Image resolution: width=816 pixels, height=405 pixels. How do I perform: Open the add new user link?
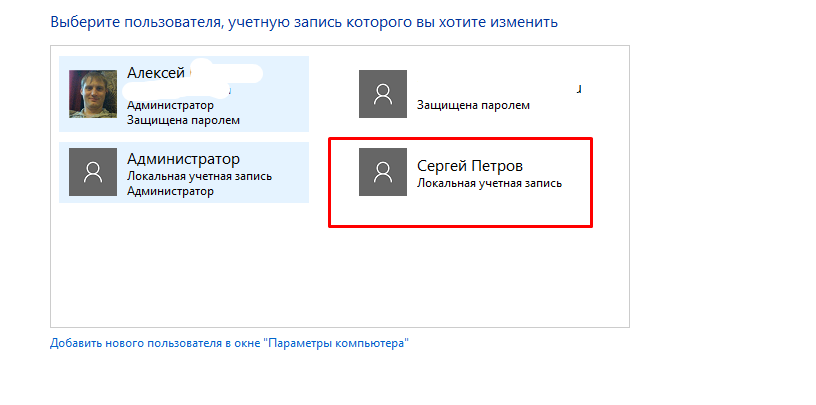(x=230, y=343)
